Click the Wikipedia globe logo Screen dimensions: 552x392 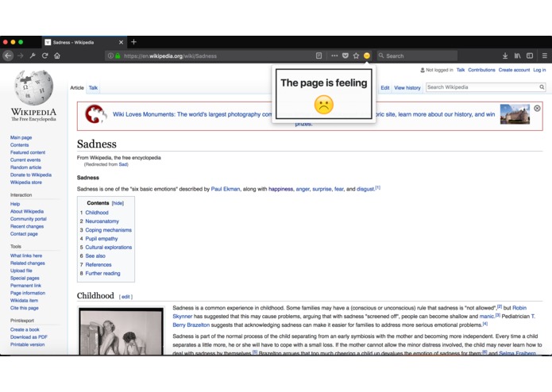point(34,87)
